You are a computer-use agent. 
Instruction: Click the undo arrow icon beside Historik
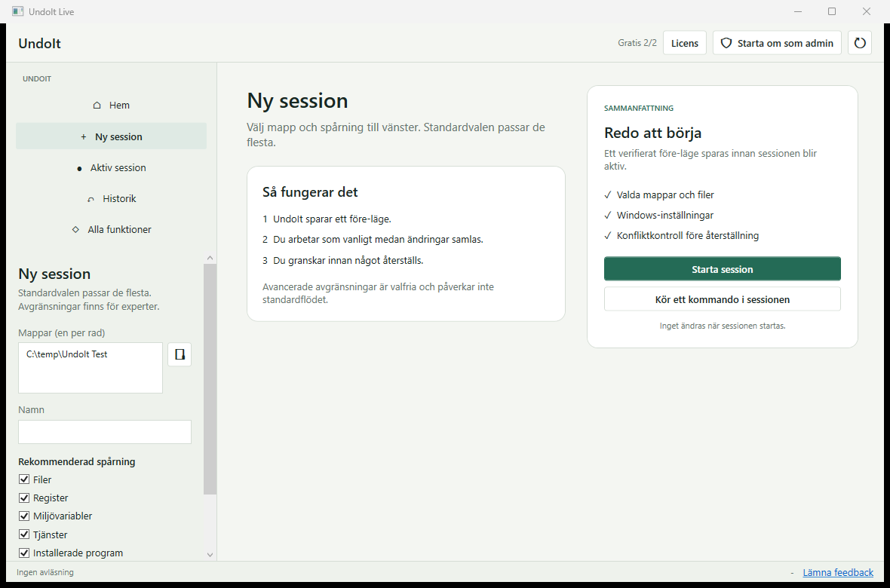[x=91, y=199]
